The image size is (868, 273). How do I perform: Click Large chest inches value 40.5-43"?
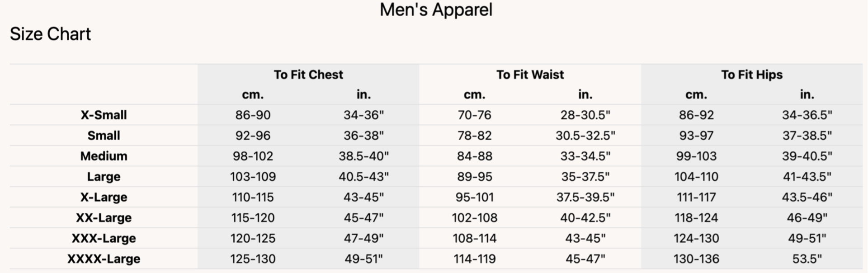pos(363,177)
